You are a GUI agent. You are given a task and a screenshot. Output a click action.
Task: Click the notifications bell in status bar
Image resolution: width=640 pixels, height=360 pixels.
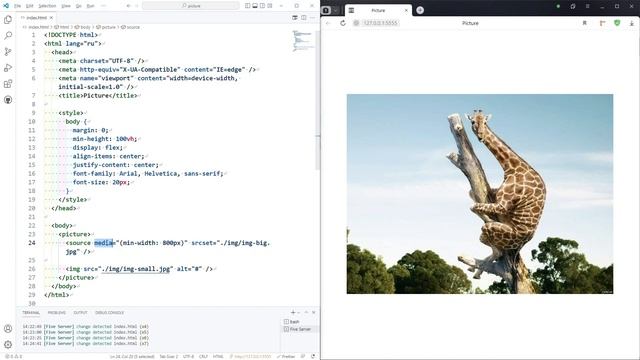tap(313, 356)
